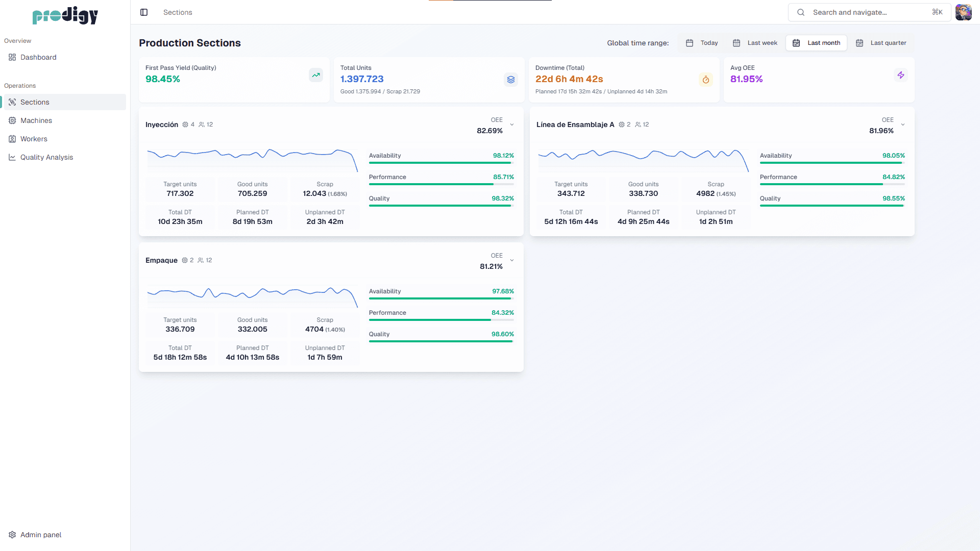Click the Downtime timer icon
The image size is (980, 551).
[705, 80]
